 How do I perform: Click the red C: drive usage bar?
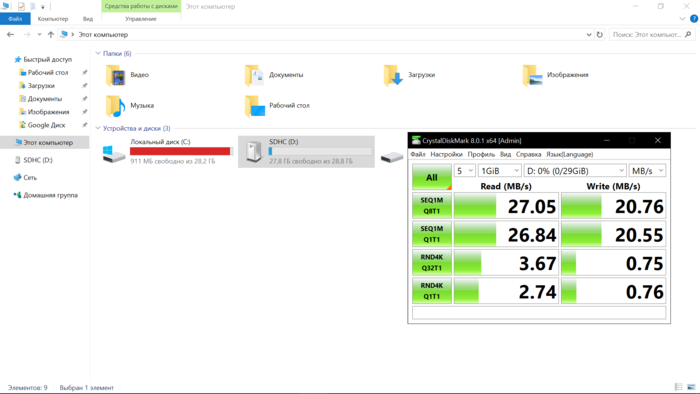(x=181, y=151)
